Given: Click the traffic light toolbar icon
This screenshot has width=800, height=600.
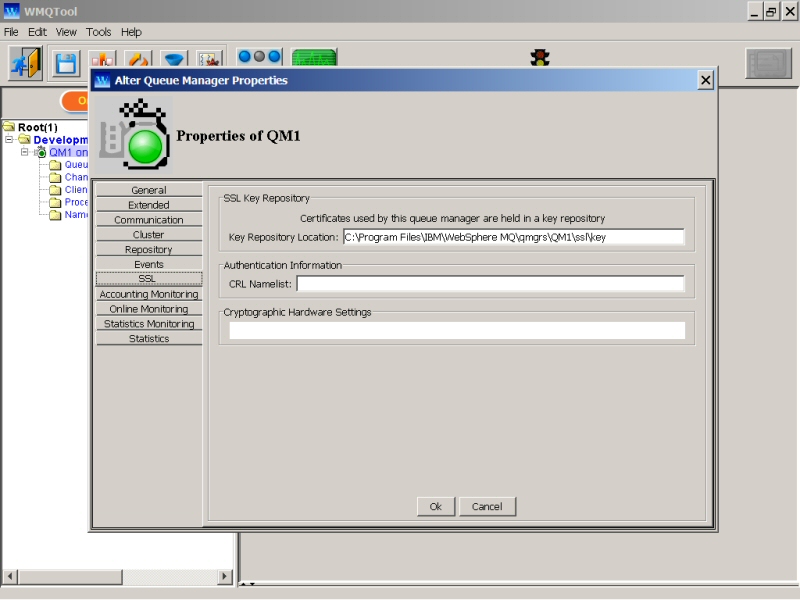Looking at the screenshot, I should [x=540, y=58].
